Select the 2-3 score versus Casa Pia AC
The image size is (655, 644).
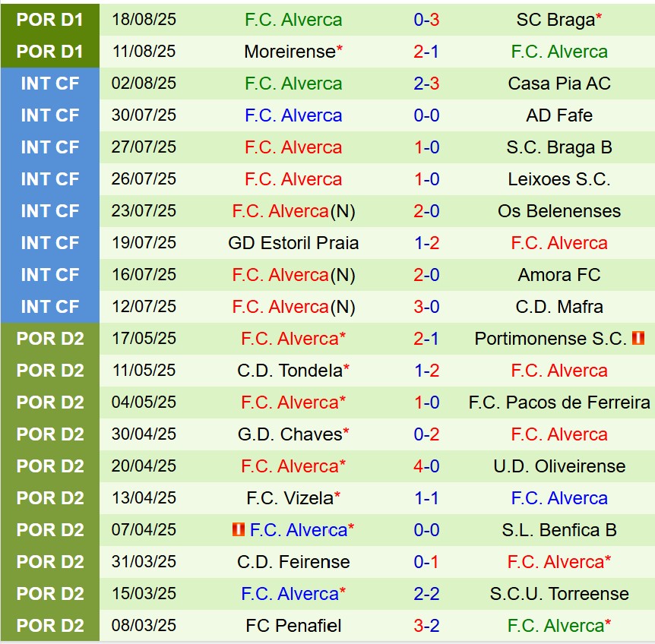click(426, 84)
